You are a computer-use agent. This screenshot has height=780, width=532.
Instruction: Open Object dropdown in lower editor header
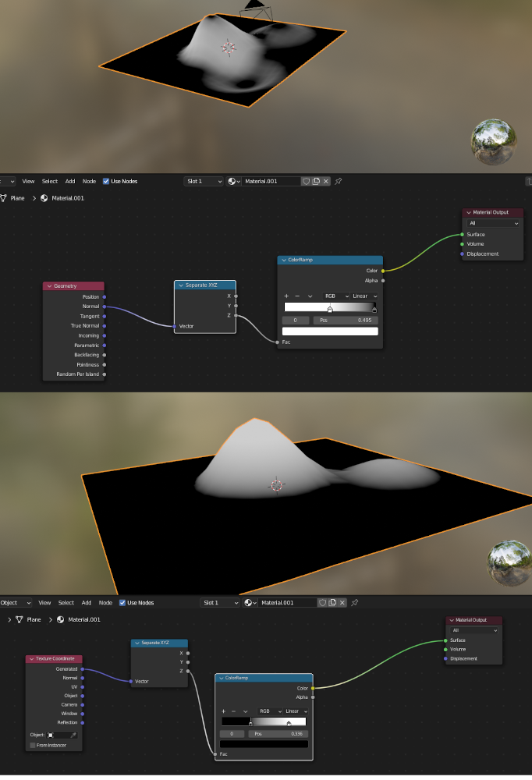click(16, 602)
